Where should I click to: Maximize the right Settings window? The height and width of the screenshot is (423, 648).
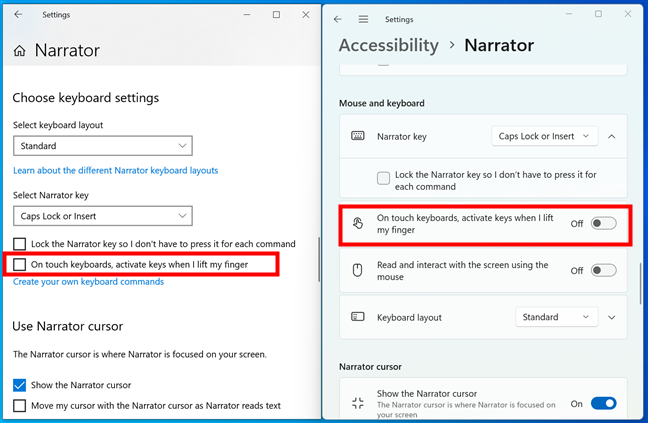coord(598,14)
